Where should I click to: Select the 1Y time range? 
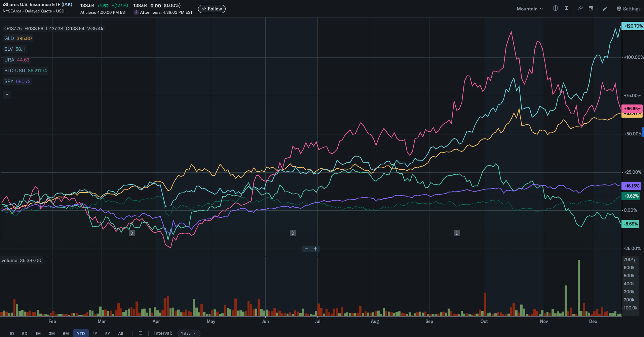pos(95,334)
